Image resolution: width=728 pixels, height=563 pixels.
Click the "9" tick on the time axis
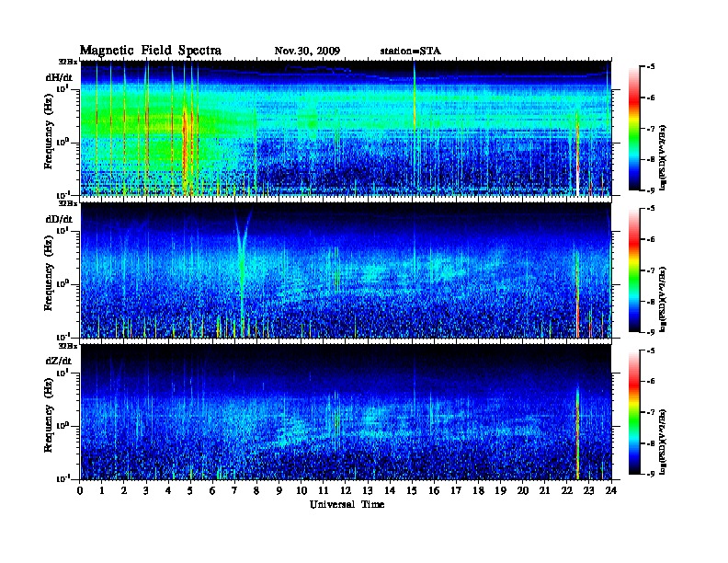click(x=279, y=491)
